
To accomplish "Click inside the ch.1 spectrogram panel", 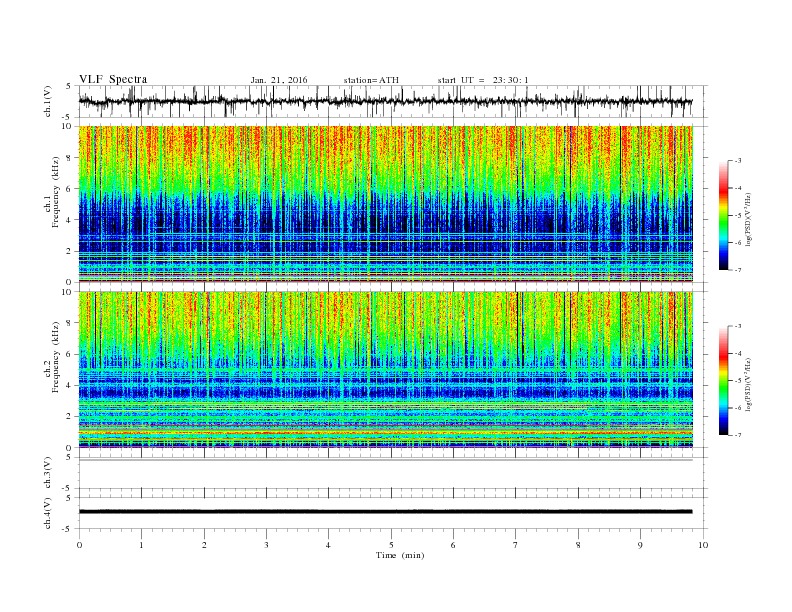I will tap(386, 204).
